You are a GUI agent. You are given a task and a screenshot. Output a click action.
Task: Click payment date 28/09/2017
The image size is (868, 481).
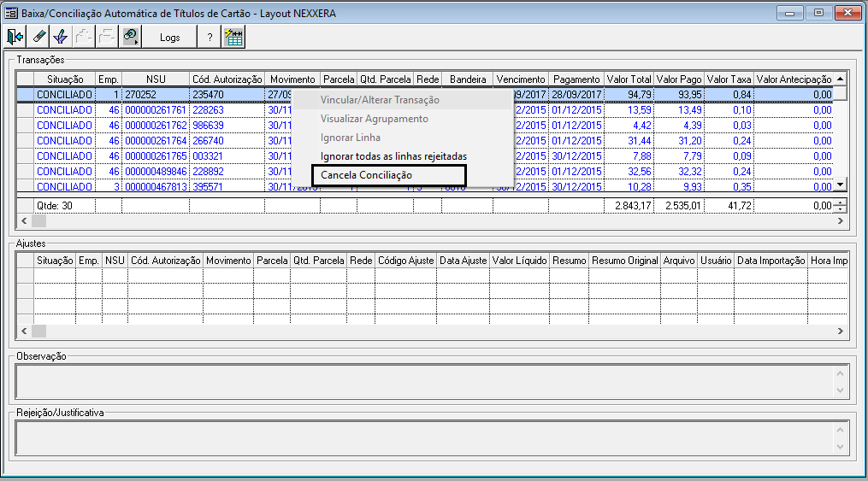pyautogui.click(x=576, y=95)
